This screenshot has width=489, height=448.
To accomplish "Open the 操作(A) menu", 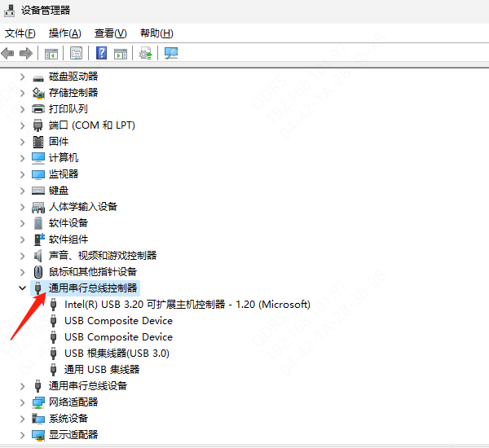I will click(x=65, y=33).
